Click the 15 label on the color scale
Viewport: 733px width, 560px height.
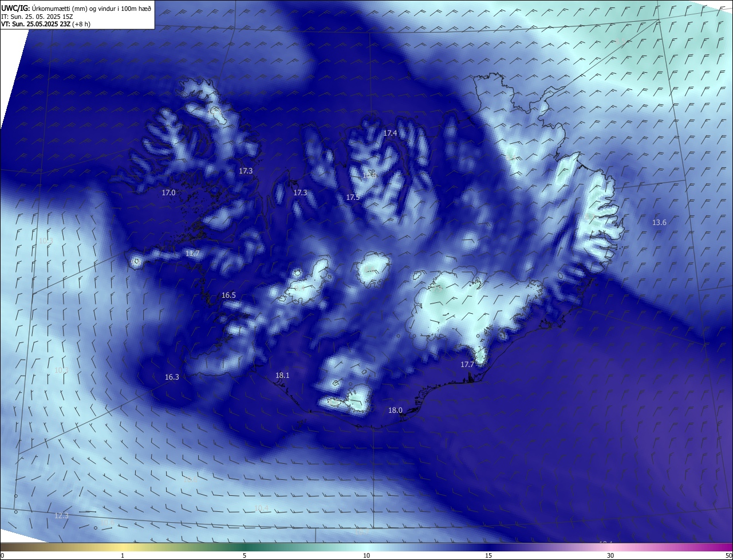pyautogui.click(x=488, y=556)
